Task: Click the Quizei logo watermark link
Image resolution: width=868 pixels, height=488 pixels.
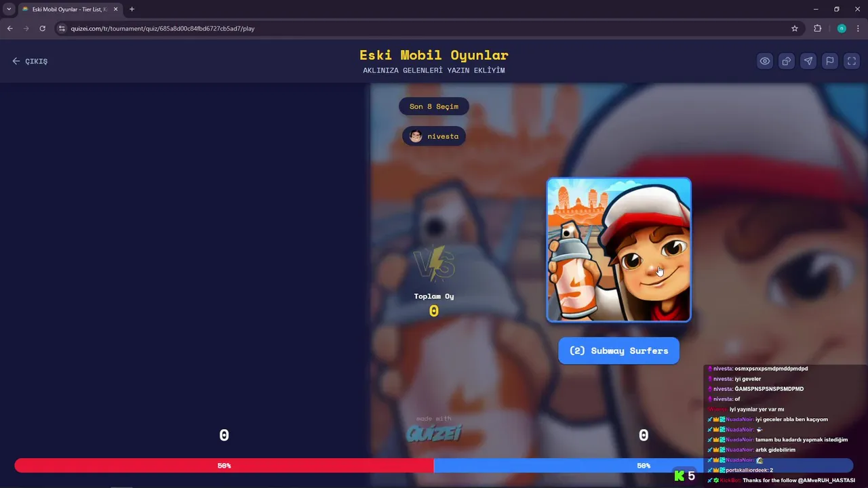Action: 434,430
